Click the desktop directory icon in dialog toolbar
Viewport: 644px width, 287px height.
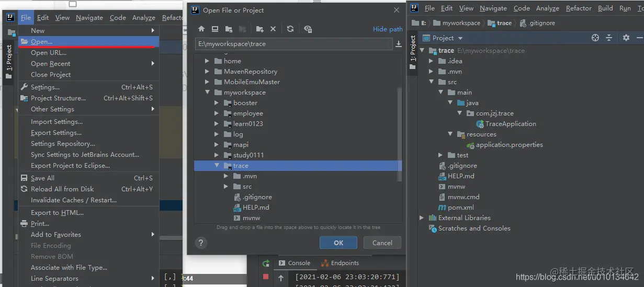[215, 29]
